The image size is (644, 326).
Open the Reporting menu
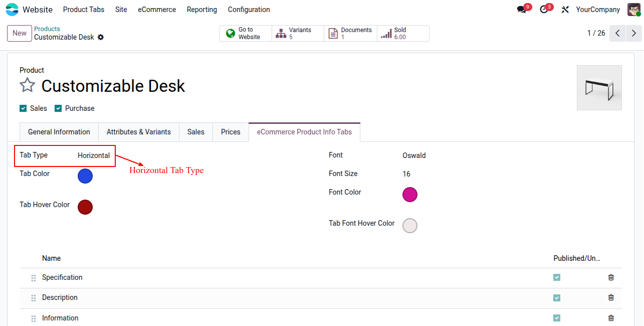pos(202,10)
